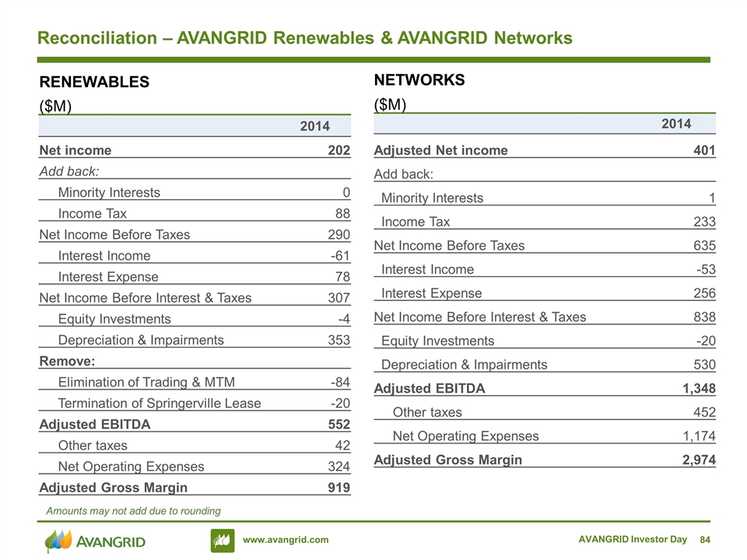
Task: Select Networks Minority Interests value 1
Action: coord(712,198)
